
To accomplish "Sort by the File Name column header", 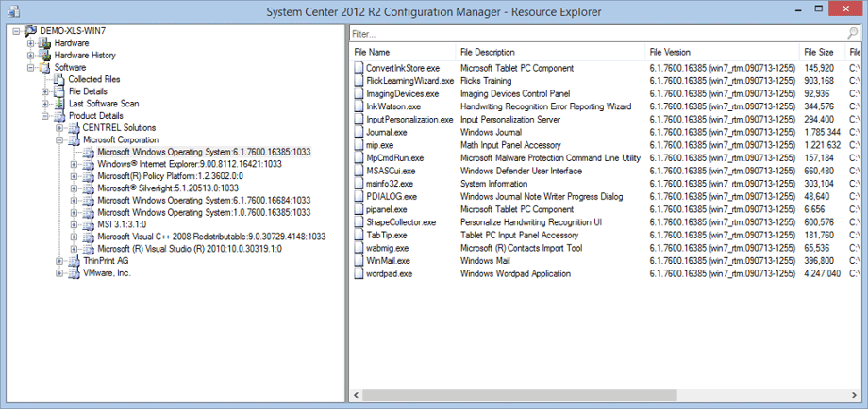I will point(403,52).
